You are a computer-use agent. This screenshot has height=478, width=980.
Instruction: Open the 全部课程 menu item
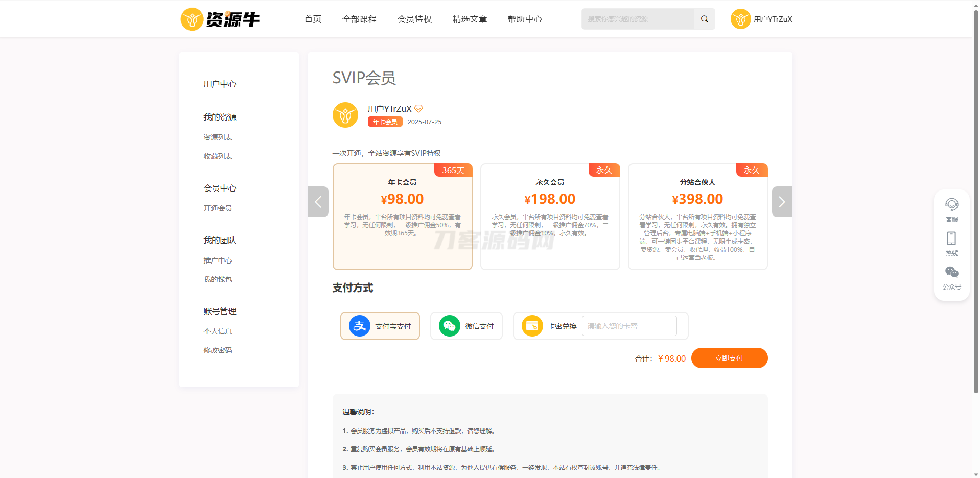[x=359, y=19]
